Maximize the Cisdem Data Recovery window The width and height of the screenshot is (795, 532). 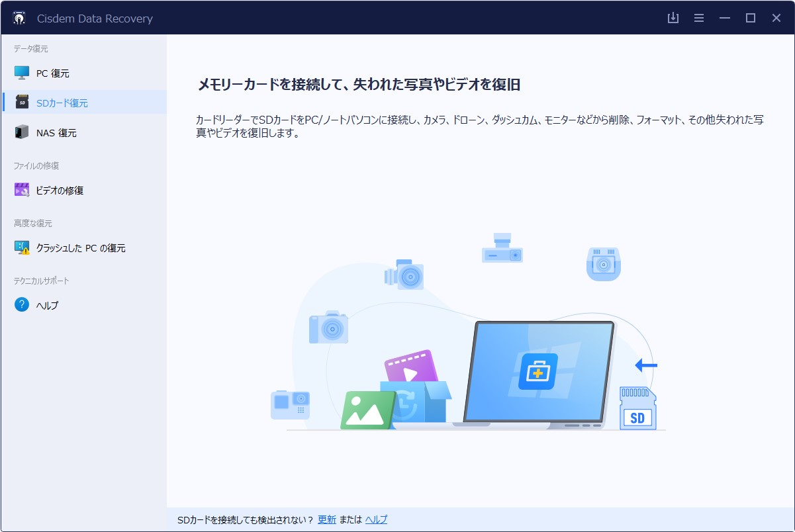click(751, 18)
